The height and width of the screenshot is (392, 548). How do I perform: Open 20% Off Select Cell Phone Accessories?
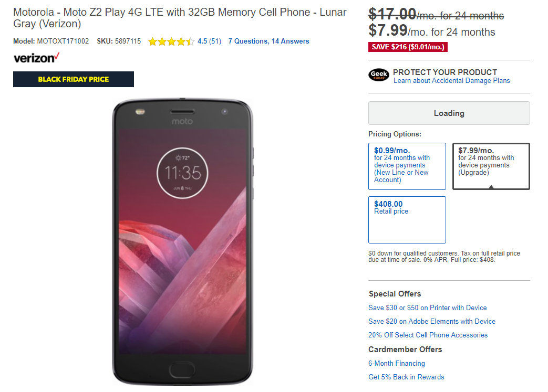tap(428, 335)
